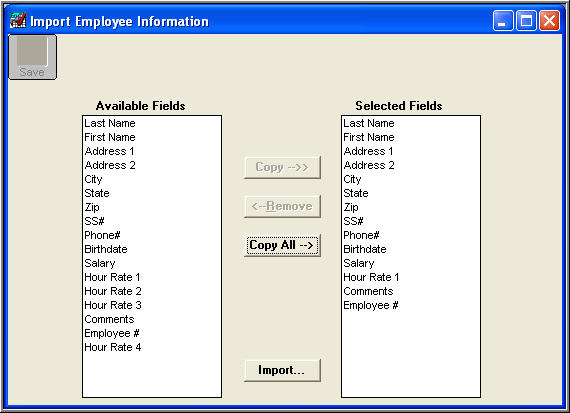
Task: Select Hour Rate 3 in Available Fields
Action: 113,305
